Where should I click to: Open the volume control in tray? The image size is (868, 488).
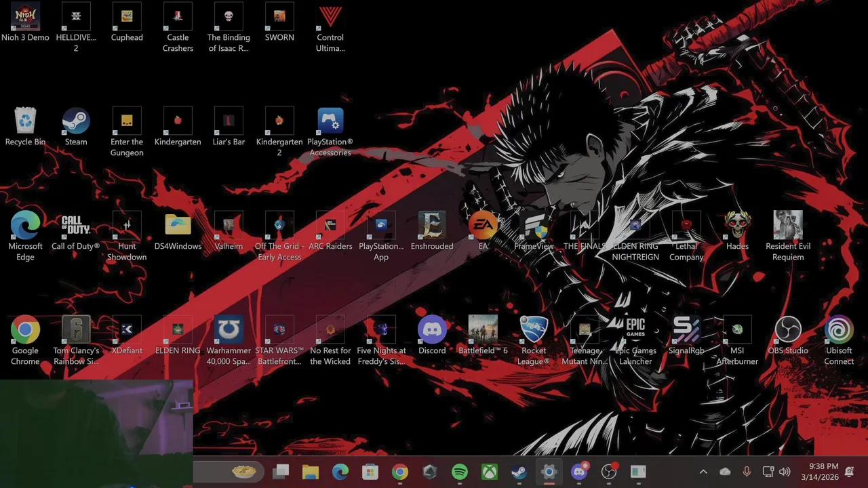click(x=785, y=472)
